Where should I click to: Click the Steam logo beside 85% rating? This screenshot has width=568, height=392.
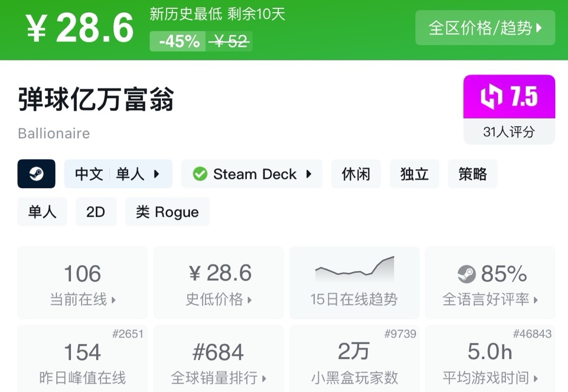(466, 274)
